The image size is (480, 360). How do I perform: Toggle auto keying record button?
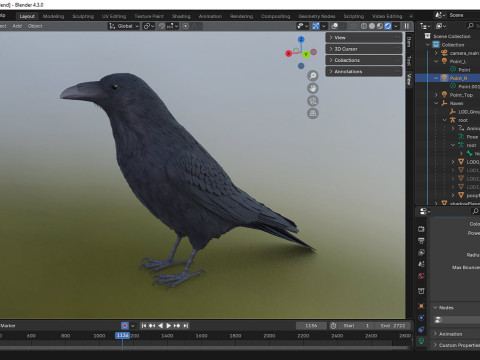pyautogui.click(x=125, y=326)
